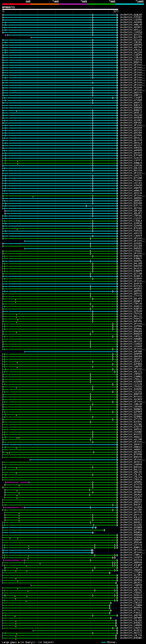Select hit UniRef100_C5FEE7
The width and height of the screenshot is (146, 644).
click(131, 374)
